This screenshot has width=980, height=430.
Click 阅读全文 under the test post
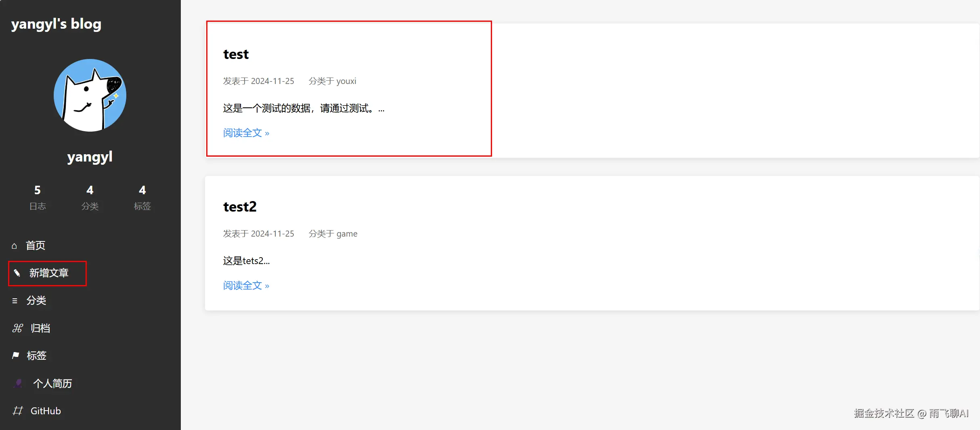pos(246,133)
